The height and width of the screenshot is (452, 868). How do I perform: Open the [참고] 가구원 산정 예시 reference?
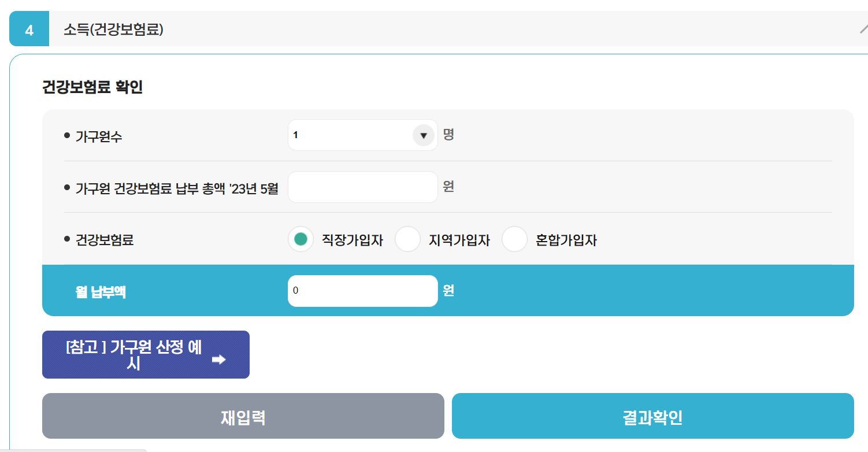point(146,354)
